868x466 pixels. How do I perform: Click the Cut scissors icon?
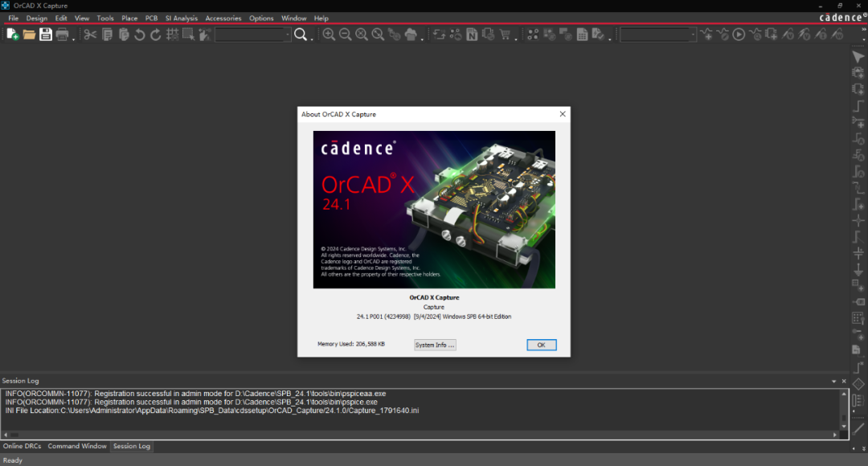coord(90,35)
